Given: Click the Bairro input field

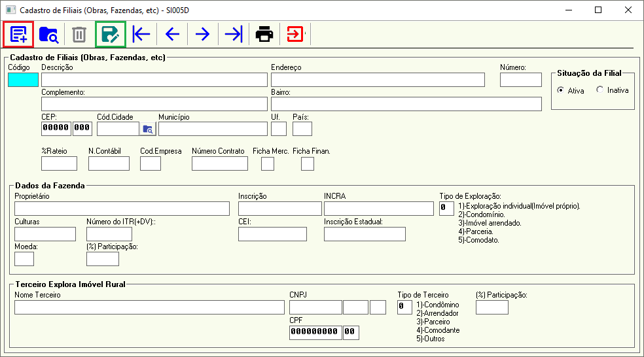Looking at the screenshot, I should [406, 104].
